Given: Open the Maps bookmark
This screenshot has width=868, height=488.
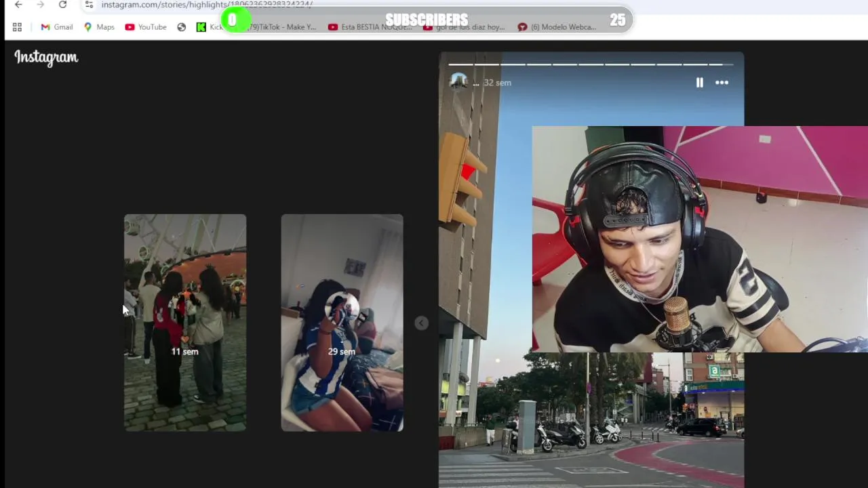Looking at the screenshot, I should 99,27.
